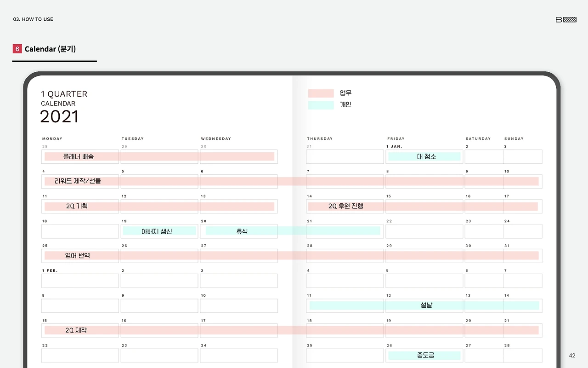Click the page number 42
The image size is (588, 368).
(x=571, y=355)
